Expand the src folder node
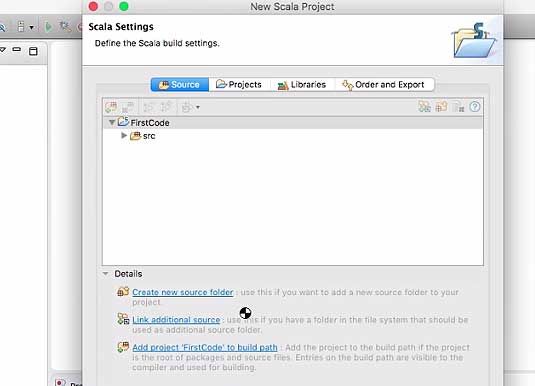535x386 pixels. [x=124, y=135]
